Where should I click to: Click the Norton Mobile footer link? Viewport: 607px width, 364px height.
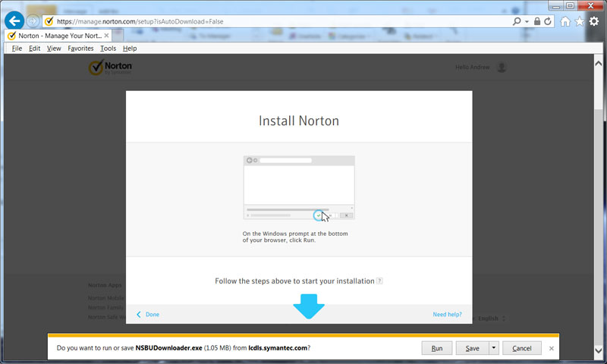tap(105, 298)
